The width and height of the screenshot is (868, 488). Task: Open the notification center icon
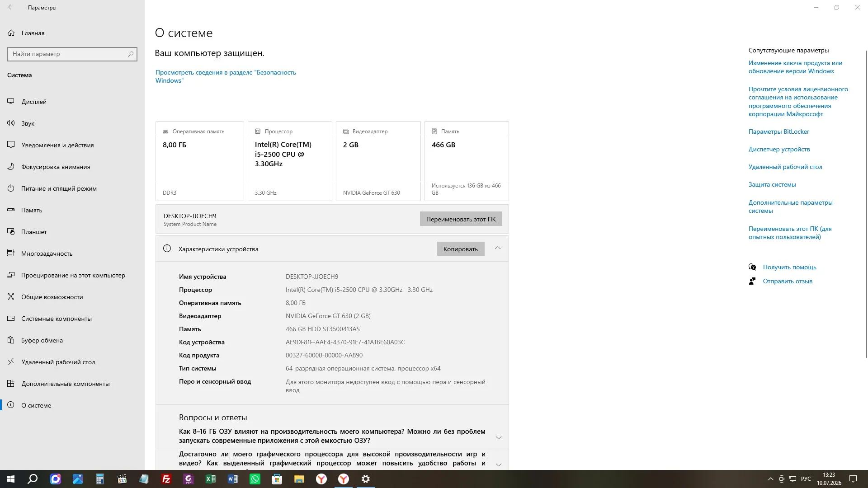point(853,479)
